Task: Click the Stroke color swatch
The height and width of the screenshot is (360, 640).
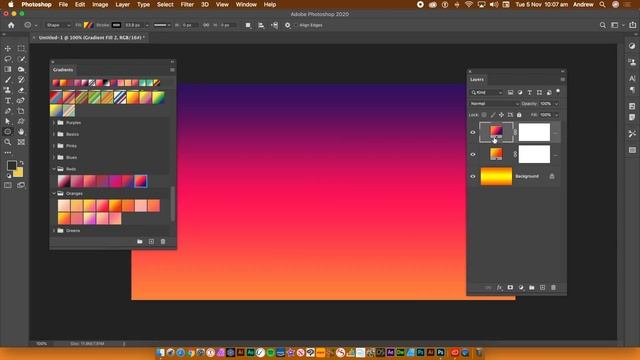Action: click(x=116, y=25)
